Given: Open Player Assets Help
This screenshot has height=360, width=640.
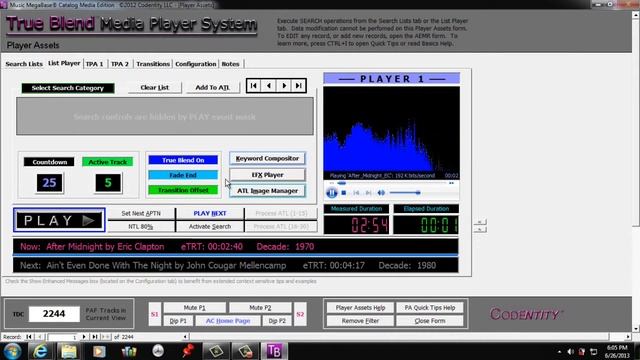Looking at the screenshot, I should point(360,308).
